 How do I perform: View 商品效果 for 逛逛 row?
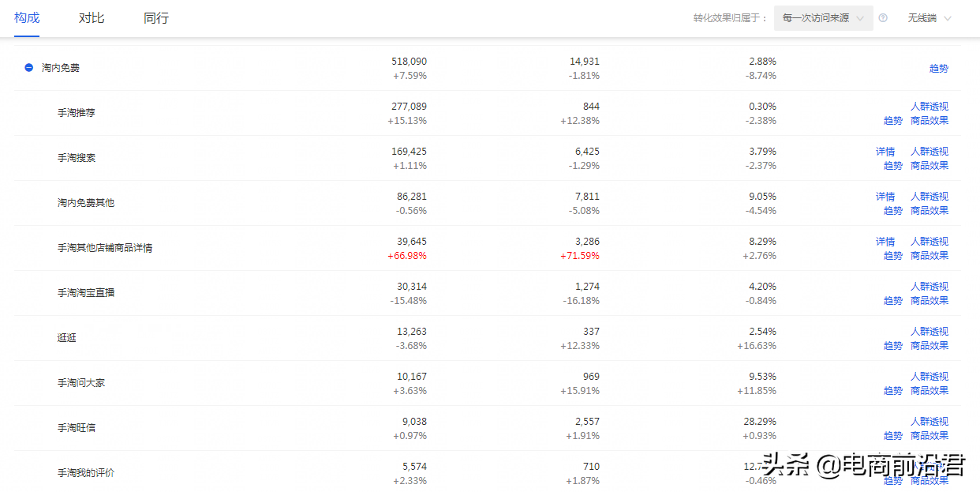point(930,346)
